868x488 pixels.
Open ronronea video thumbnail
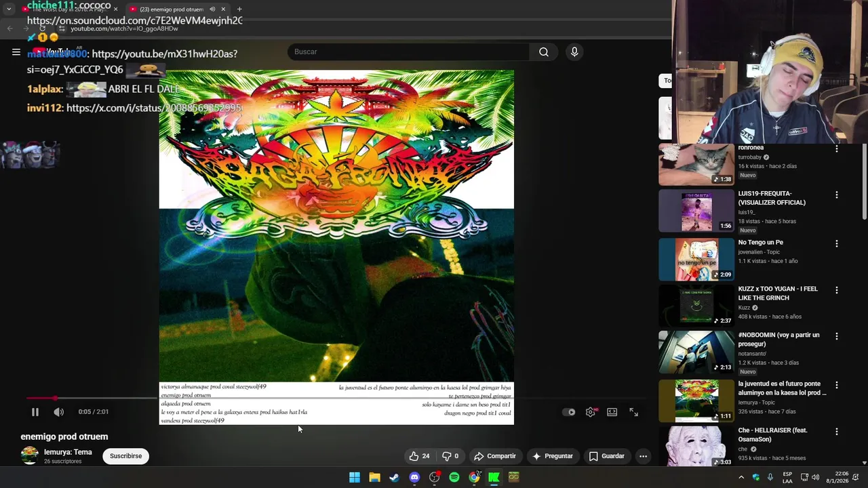tap(696, 165)
